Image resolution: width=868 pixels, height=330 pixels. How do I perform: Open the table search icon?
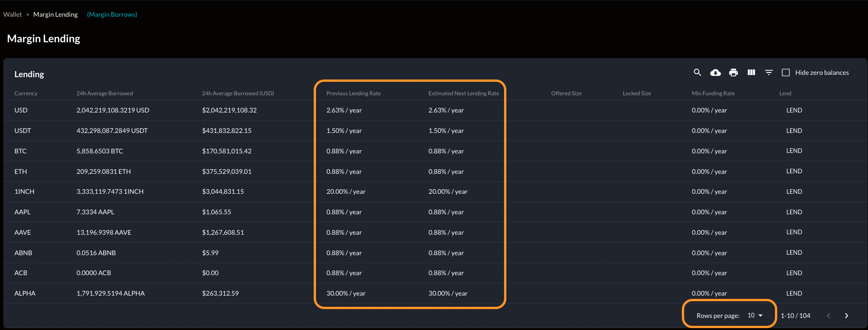click(x=697, y=73)
